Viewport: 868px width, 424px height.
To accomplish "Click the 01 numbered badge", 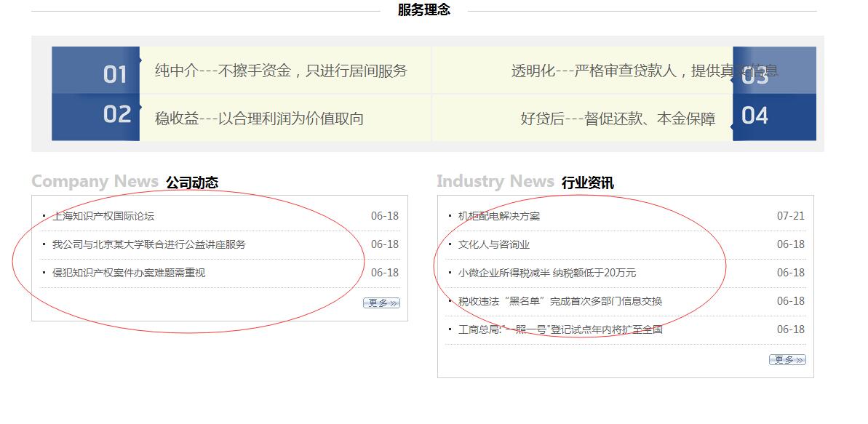I will tap(115, 73).
